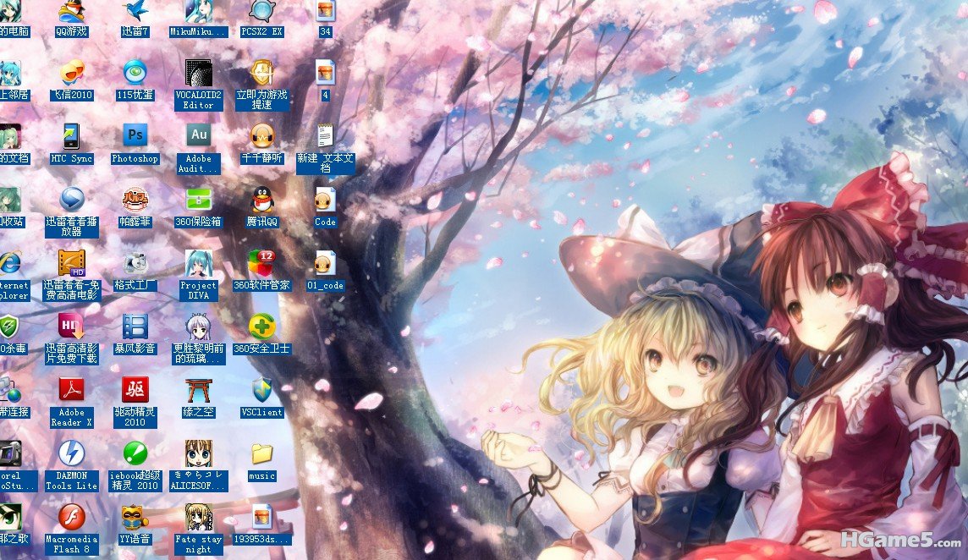
Task: Open the 迅雷高清影片免费下载 HD icon
Action: pos(72,327)
